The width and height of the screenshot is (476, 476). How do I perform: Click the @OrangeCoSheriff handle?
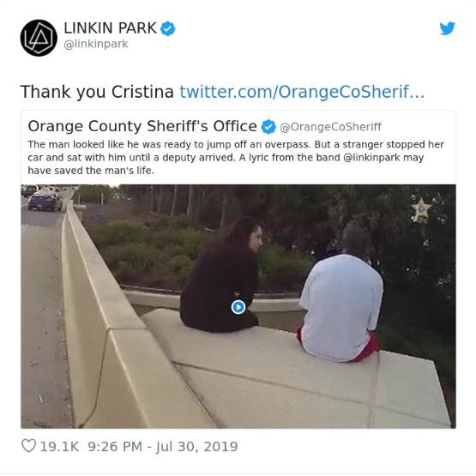[330, 127]
